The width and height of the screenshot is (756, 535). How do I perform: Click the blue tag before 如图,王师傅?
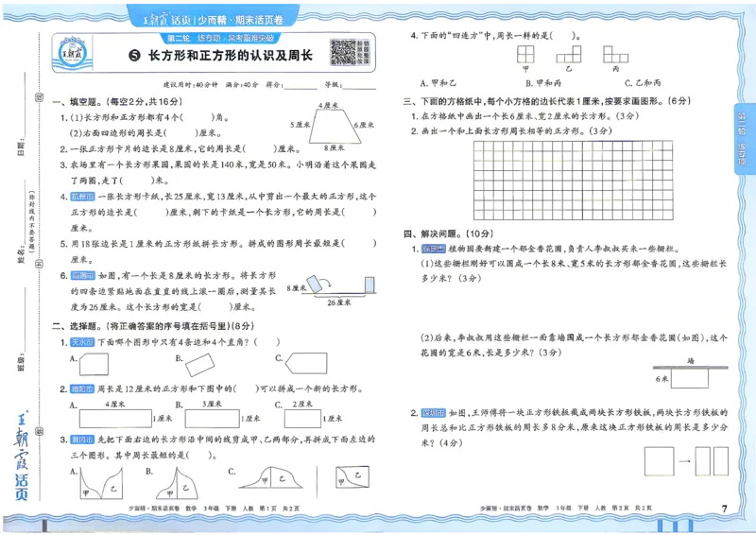click(434, 413)
